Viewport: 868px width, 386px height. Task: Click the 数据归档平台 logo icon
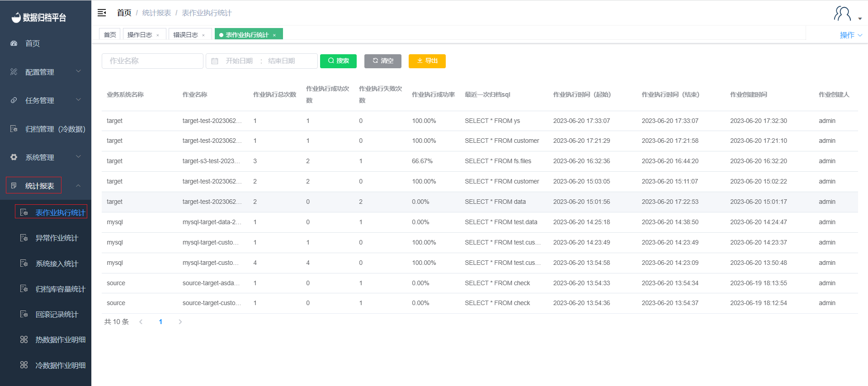[16, 17]
